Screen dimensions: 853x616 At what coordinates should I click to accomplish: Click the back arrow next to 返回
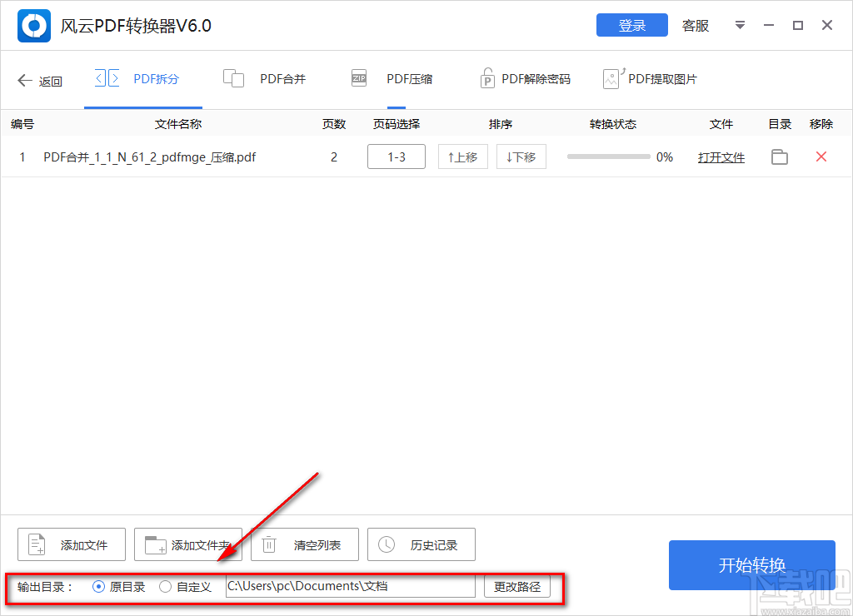tap(24, 80)
